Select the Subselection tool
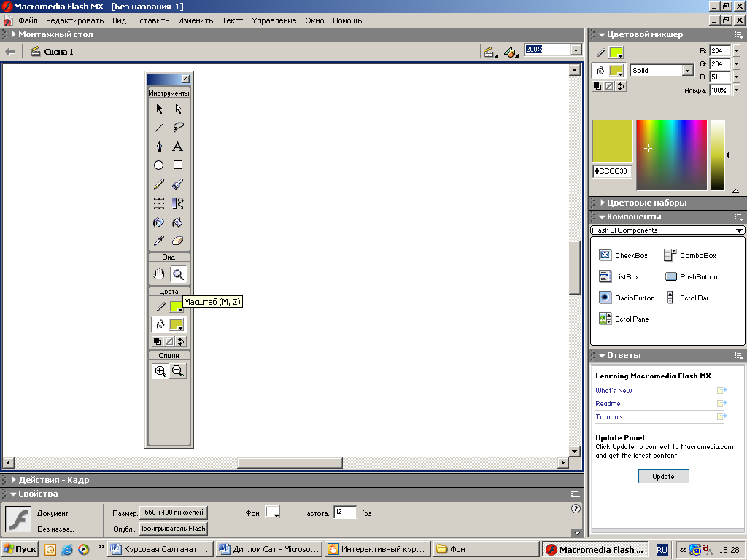The image size is (747, 560). coord(178,109)
